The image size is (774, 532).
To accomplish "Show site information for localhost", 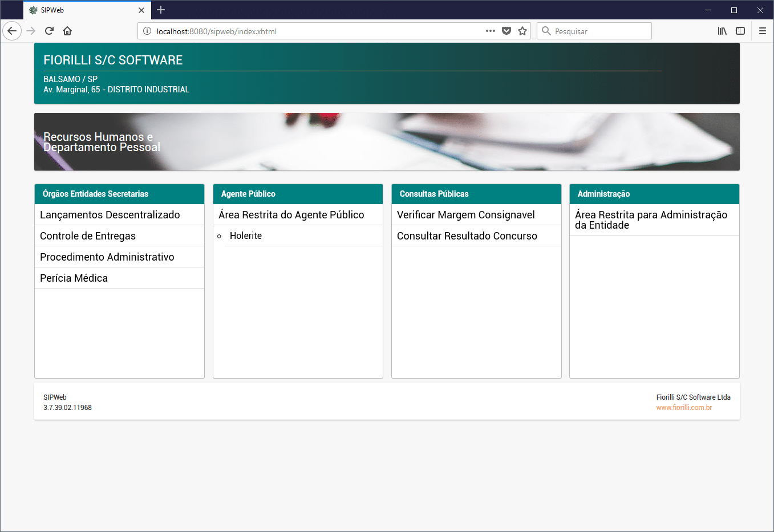I will (147, 31).
